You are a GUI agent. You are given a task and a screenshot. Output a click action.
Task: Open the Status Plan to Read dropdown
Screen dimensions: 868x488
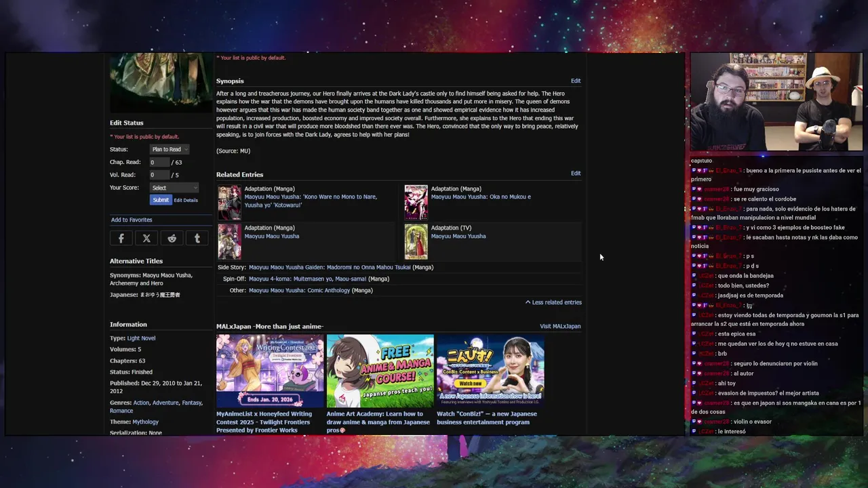pyautogui.click(x=170, y=149)
